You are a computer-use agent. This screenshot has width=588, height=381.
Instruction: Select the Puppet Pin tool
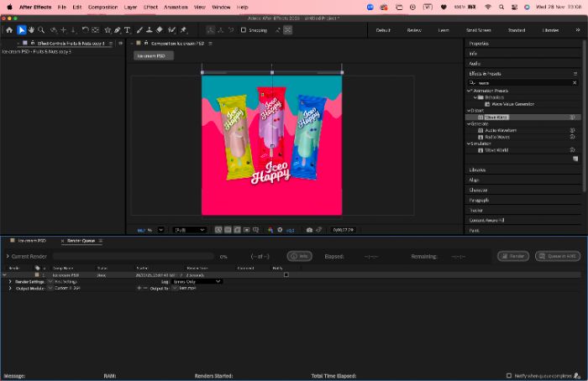point(184,30)
